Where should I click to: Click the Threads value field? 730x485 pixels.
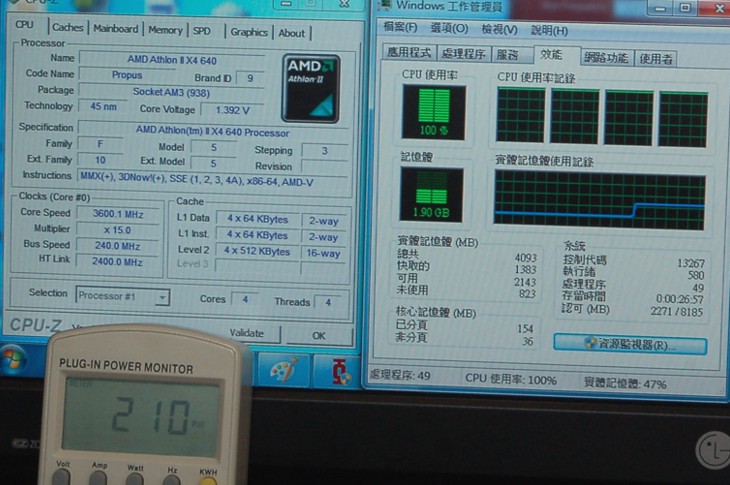(x=328, y=303)
